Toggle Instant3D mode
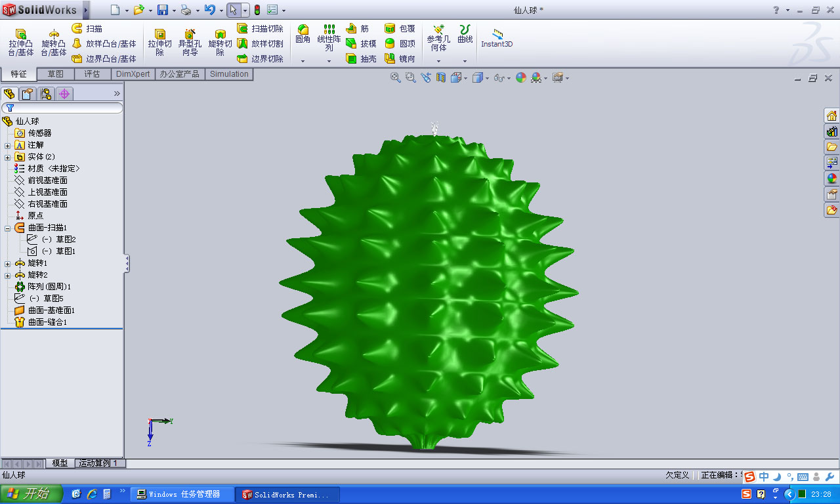The height and width of the screenshot is (504, 840). pyautogui.click(x=497, y=38)
